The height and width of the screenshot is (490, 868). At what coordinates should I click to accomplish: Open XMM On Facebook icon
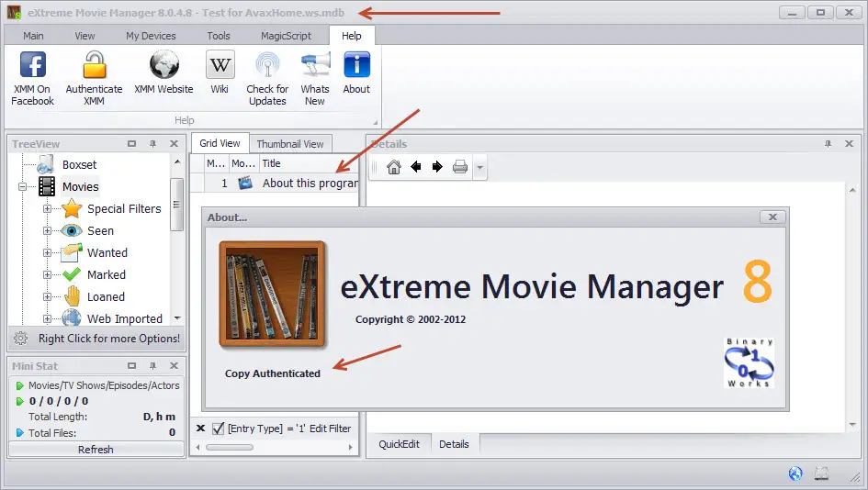(x=33, y=65)
